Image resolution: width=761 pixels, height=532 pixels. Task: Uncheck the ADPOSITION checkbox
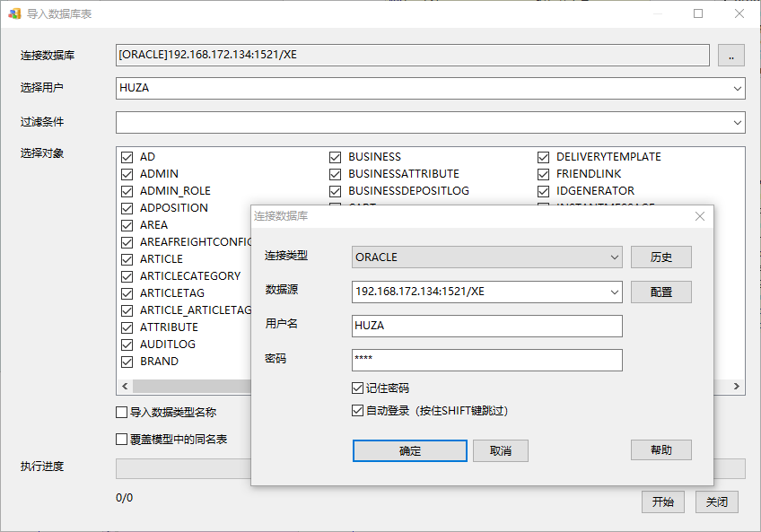tap(127, 208)
